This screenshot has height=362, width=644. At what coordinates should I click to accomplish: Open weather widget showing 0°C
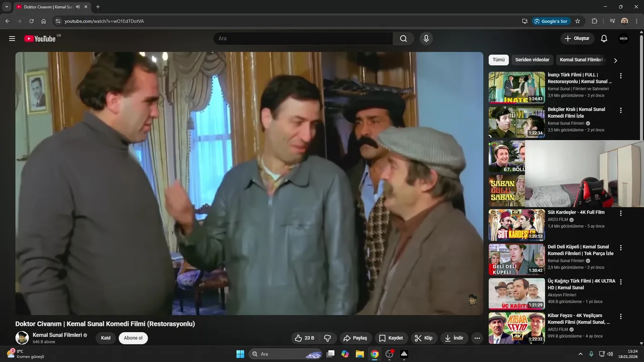click(x=25, y=354)
